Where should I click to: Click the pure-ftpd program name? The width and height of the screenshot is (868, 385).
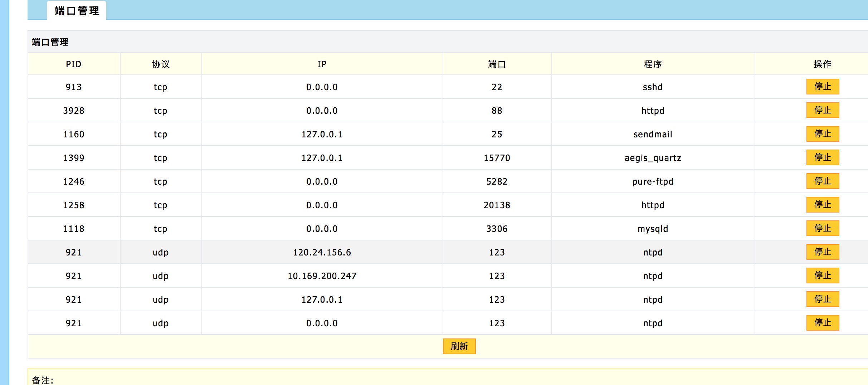[x=653, y=181]
